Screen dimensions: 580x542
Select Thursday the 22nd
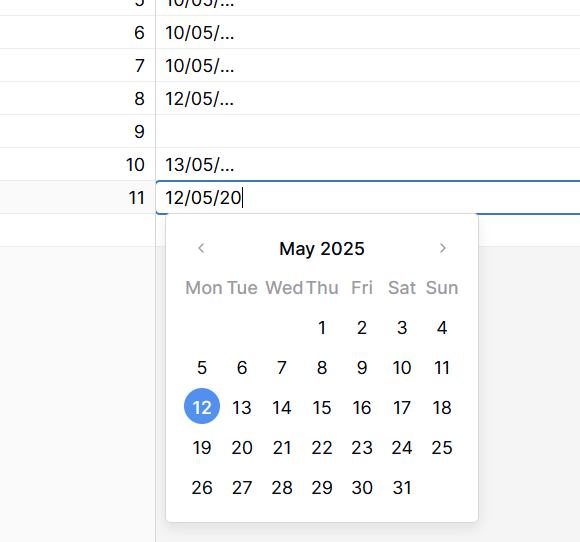pos(322,448)
